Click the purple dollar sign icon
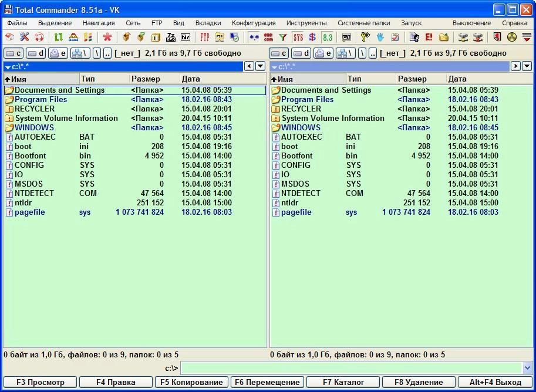Image resolution: width=536 pixels, height=392 pixels. (x=312, y=37)
